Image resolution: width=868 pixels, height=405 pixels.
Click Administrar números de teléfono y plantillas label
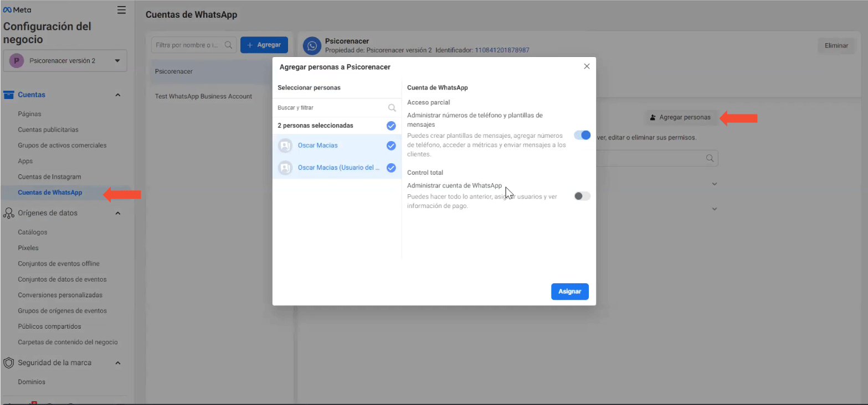point(475,120)
